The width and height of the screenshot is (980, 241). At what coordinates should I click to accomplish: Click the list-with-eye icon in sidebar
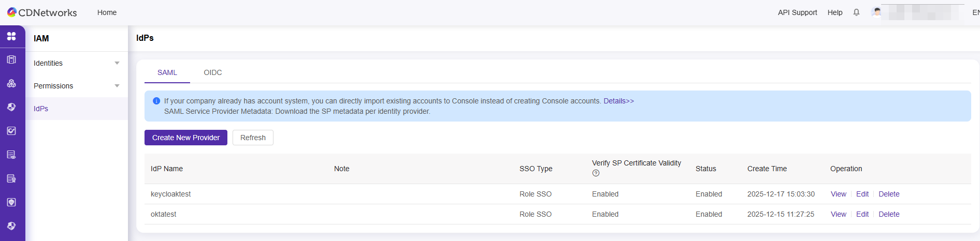(11, 155)
